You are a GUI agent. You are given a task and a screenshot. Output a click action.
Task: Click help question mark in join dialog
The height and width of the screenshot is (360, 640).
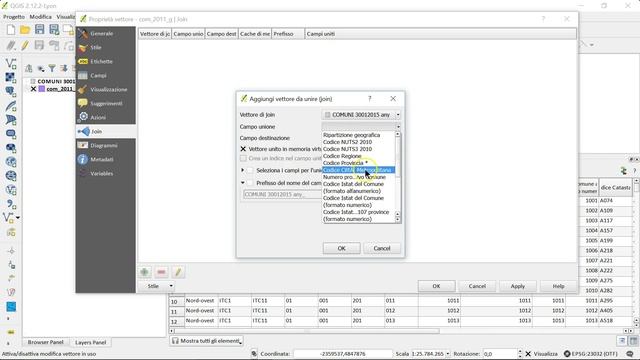(370, 99)
